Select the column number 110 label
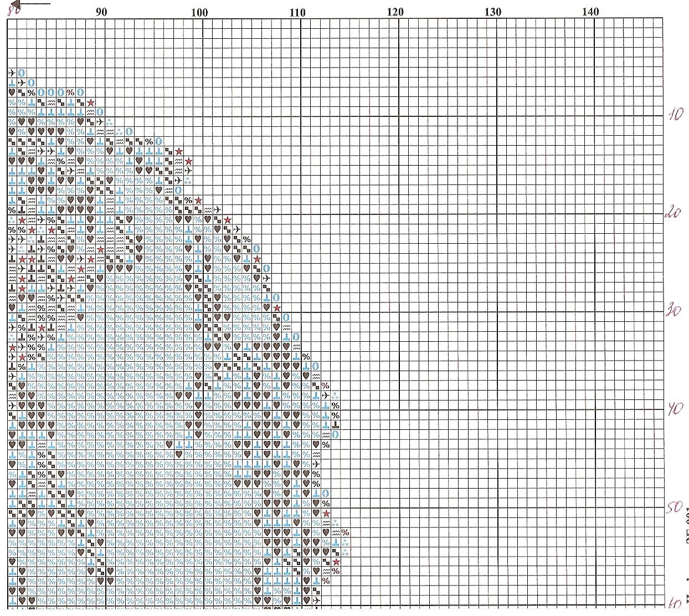Screen dimensions: 689x616 point(297,12)
